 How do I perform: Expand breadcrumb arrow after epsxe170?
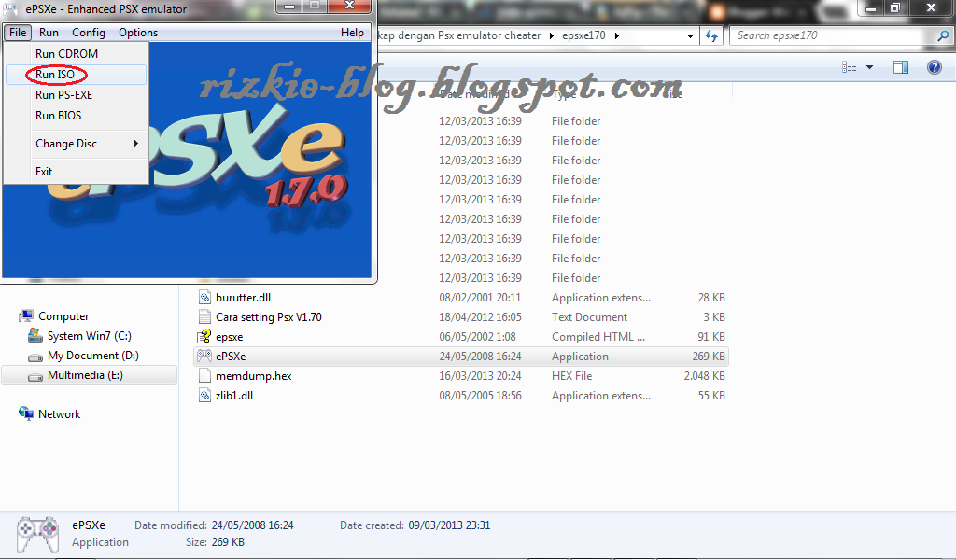(616, 36)
